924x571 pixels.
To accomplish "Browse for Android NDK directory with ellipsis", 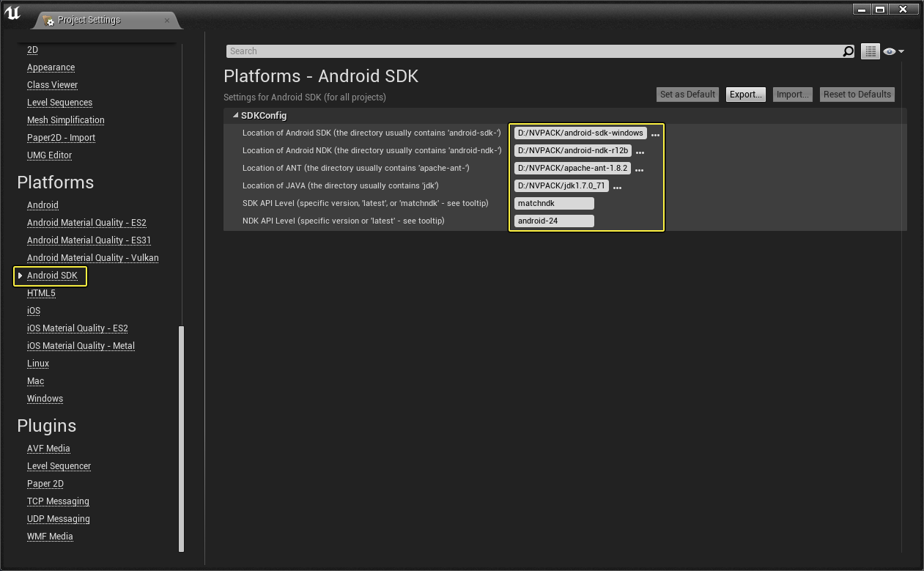I will click(x=640, y=152).
